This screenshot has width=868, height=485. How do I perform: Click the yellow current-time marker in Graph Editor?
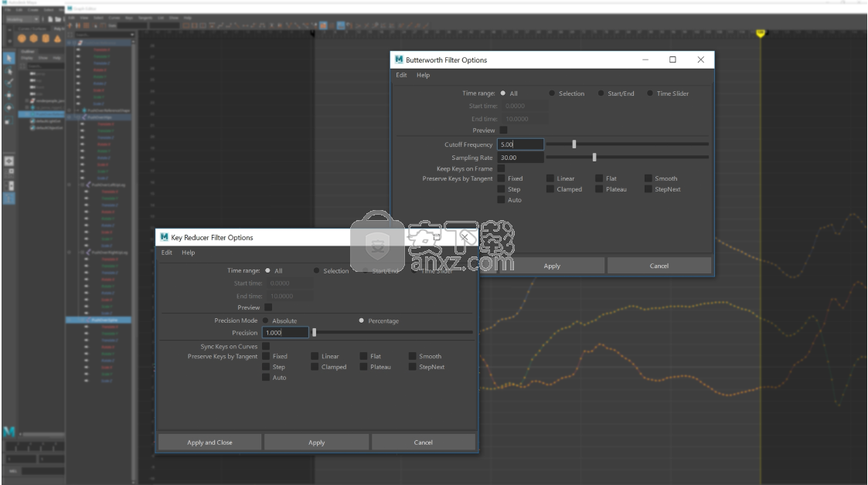coord(761,34)
